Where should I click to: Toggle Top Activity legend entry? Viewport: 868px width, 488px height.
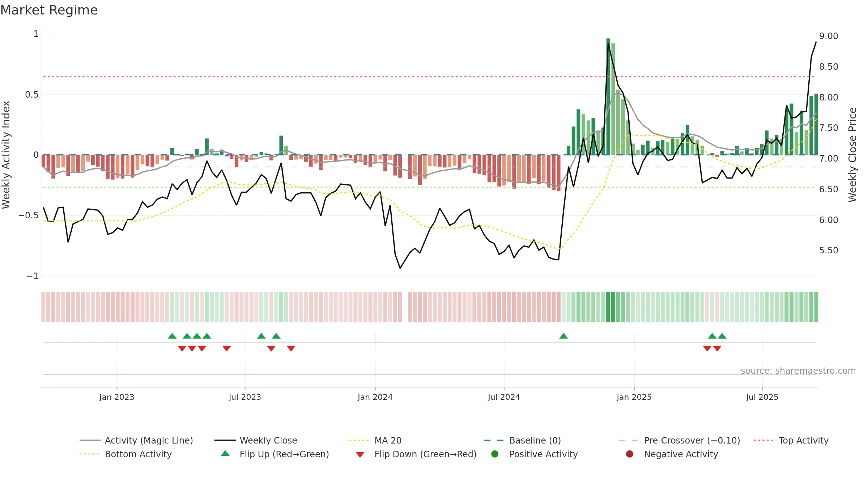[791, 440]
